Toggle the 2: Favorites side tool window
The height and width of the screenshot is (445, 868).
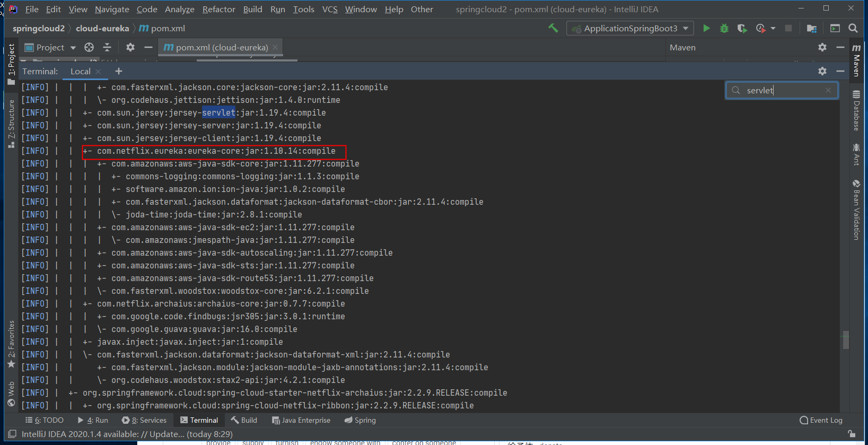11,344
